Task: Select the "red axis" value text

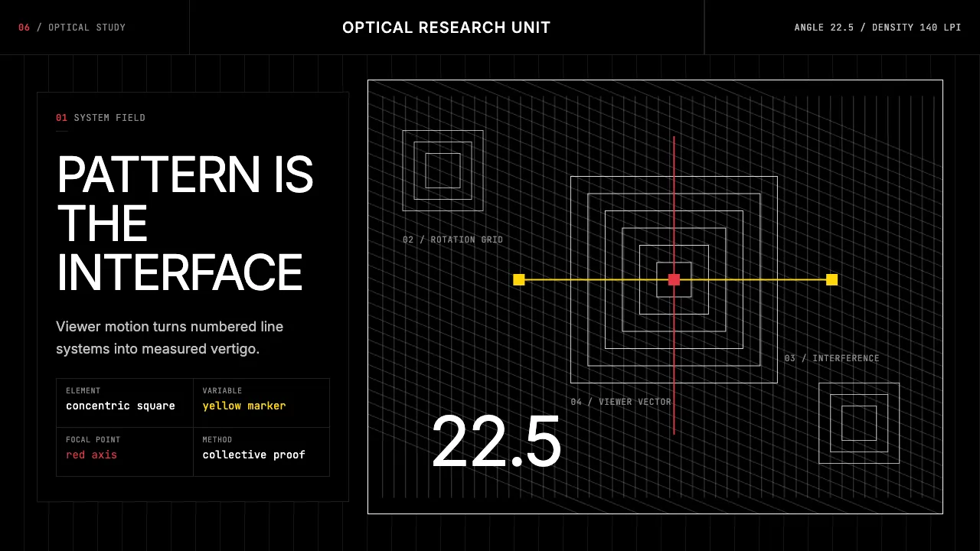Action: click(91, 455)
